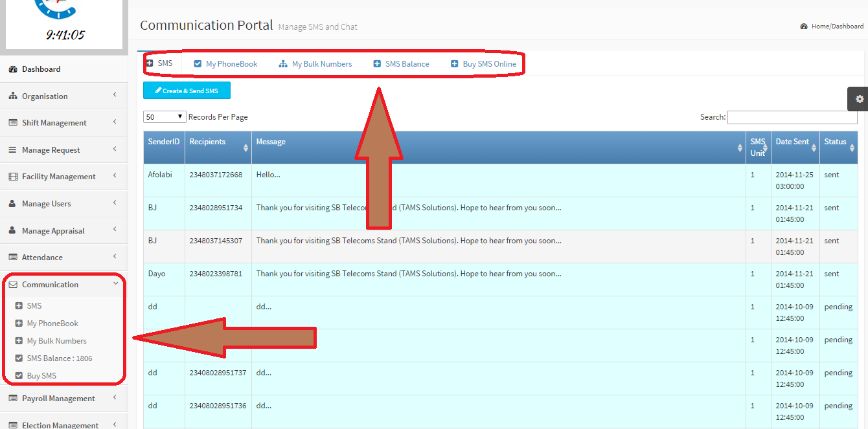Screen dimensions: 868x429
Task: Open the Buy SMS Online tab
Action: [489, 64]
